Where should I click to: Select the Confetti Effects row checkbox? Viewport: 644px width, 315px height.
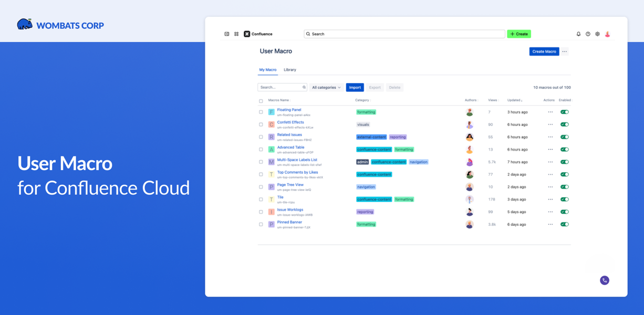tap(261, 124)
